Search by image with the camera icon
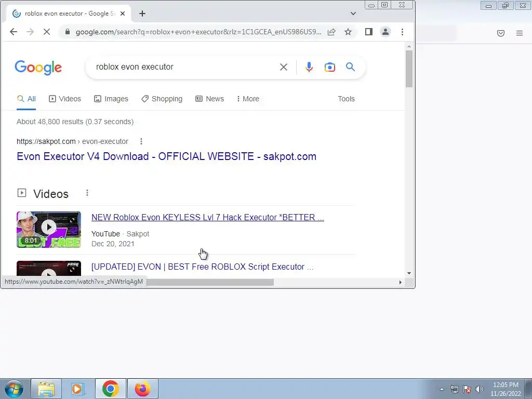The width and height of the screenshot is (532, 399). pos(330,67)
